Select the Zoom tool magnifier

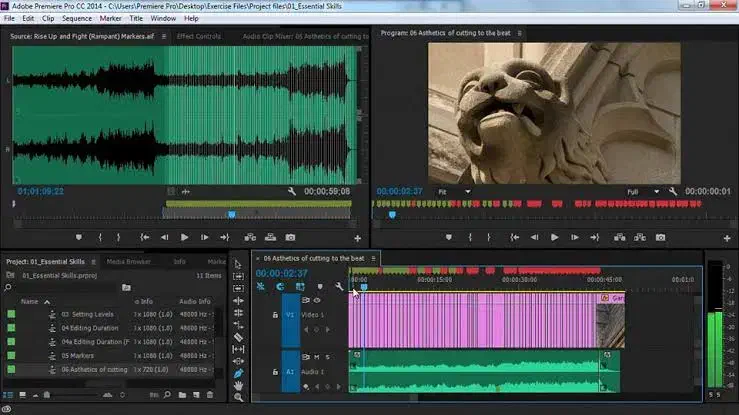click(239, 398)
